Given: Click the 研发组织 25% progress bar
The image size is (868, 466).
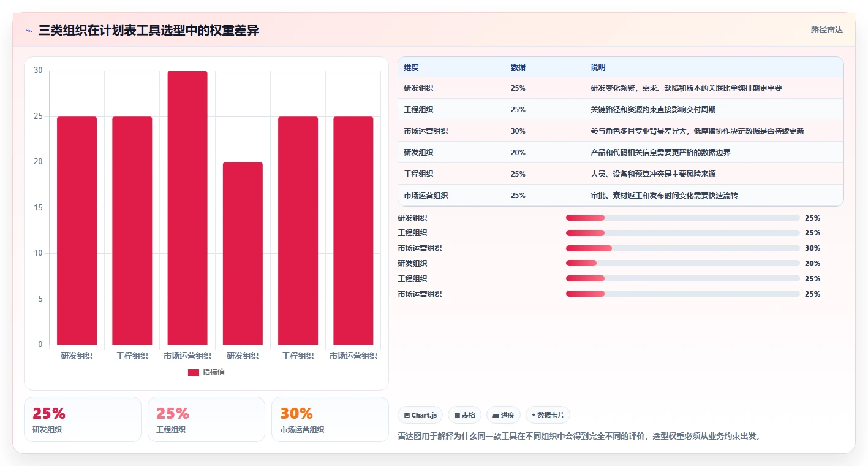Looking at the screenshot, I should pyautogui.click(x=683, y=218).
